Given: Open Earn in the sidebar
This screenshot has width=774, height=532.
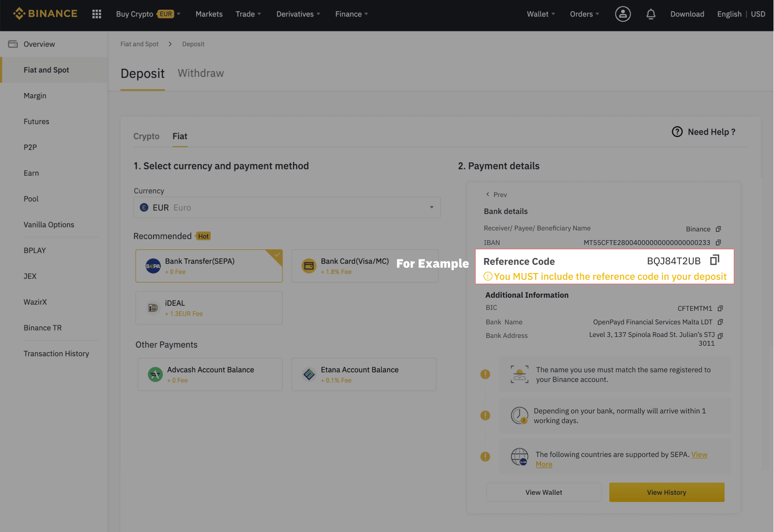Looking at the screenshot, I should pos(31,173).
